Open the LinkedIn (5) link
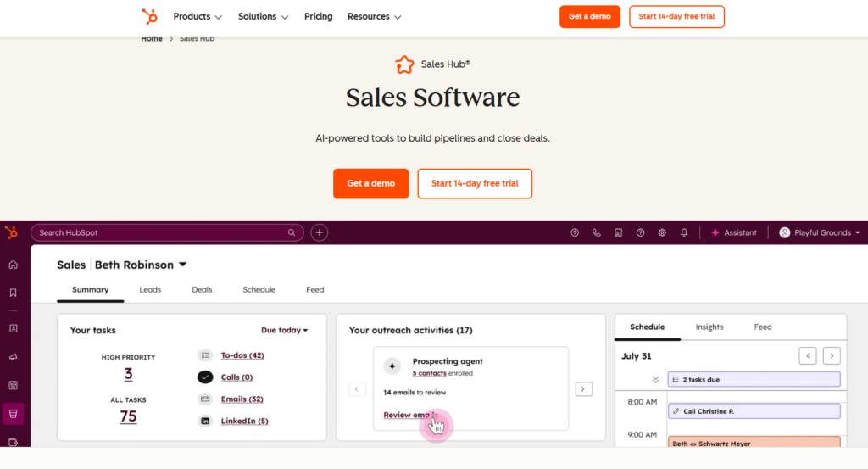868x469 pixels. pos(245,421)
